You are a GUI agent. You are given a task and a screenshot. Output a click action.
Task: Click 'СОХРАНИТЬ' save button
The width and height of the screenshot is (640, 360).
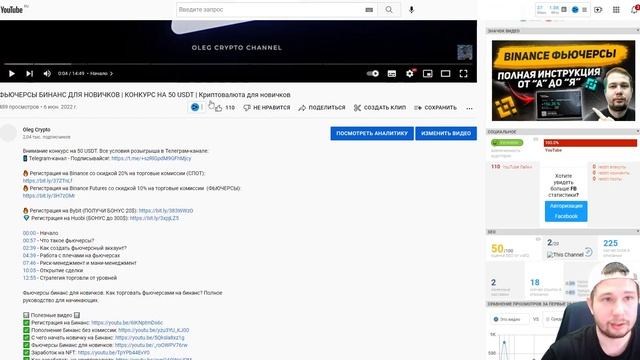pyautogui.click(x=435, y=108)
